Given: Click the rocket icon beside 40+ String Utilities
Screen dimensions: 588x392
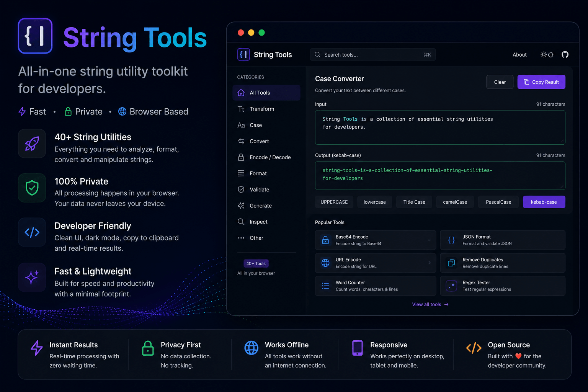Looking at the screenshot, I should tap(32, 144).
